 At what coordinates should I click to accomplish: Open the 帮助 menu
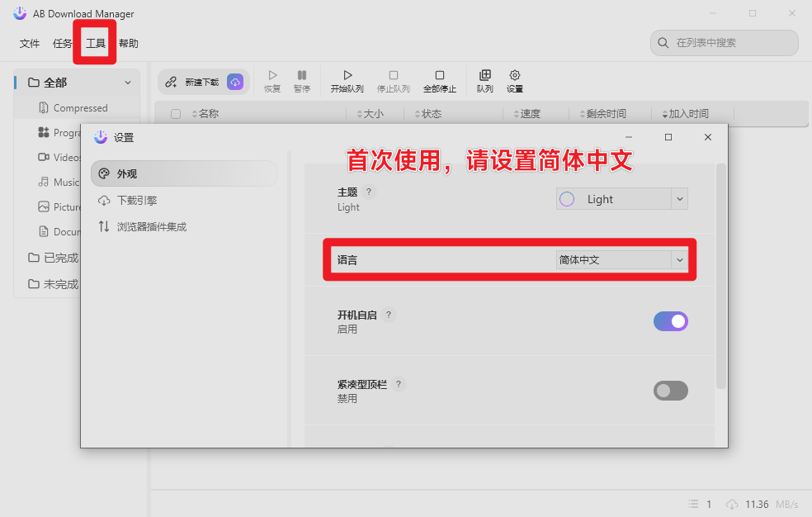point(128,42)
